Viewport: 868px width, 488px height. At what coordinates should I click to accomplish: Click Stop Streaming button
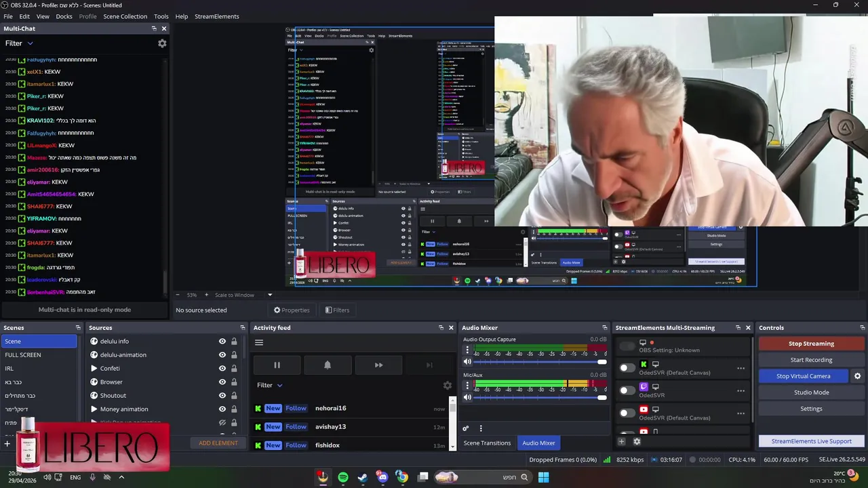[811, 344]
